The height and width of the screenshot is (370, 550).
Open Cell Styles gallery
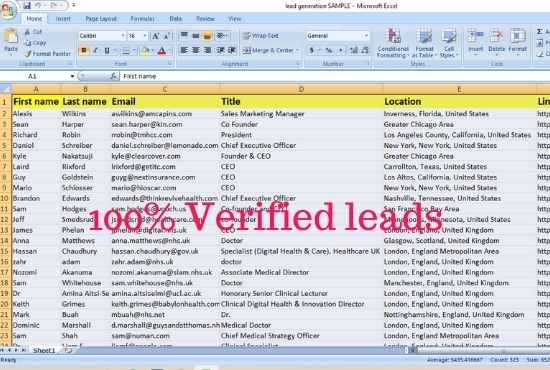449,43
